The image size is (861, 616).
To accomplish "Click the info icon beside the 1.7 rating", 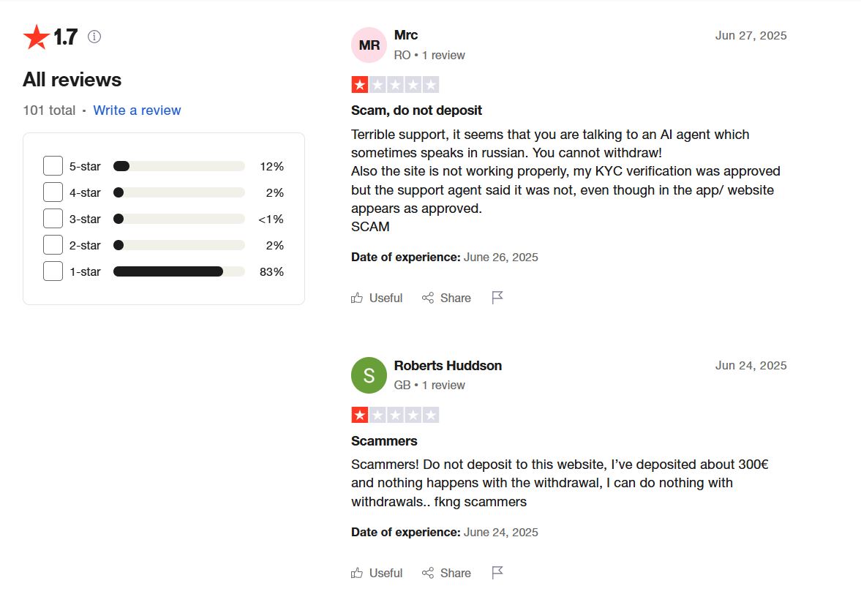I will (94, 37).
